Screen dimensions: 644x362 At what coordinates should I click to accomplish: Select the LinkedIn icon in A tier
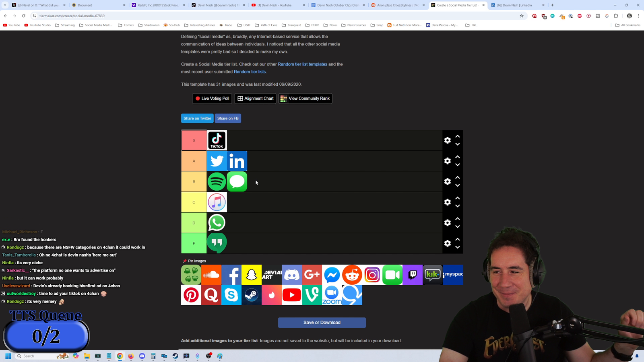point(237,161)
